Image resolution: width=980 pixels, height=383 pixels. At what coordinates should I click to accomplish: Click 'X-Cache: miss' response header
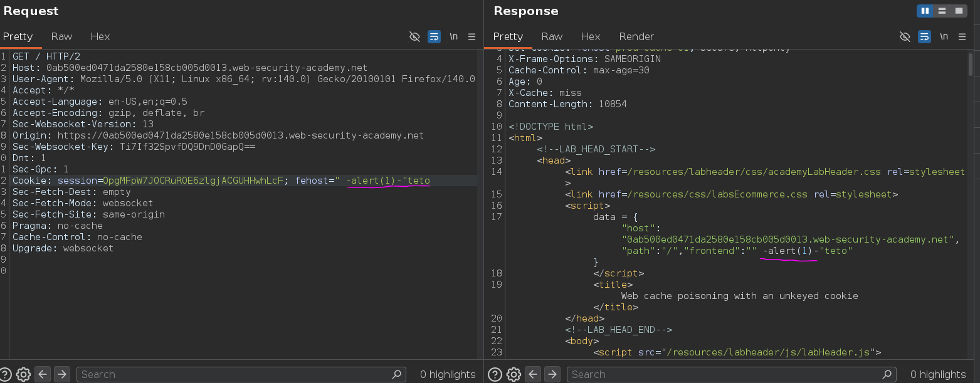pyautogui.click(x=545, y=93)
